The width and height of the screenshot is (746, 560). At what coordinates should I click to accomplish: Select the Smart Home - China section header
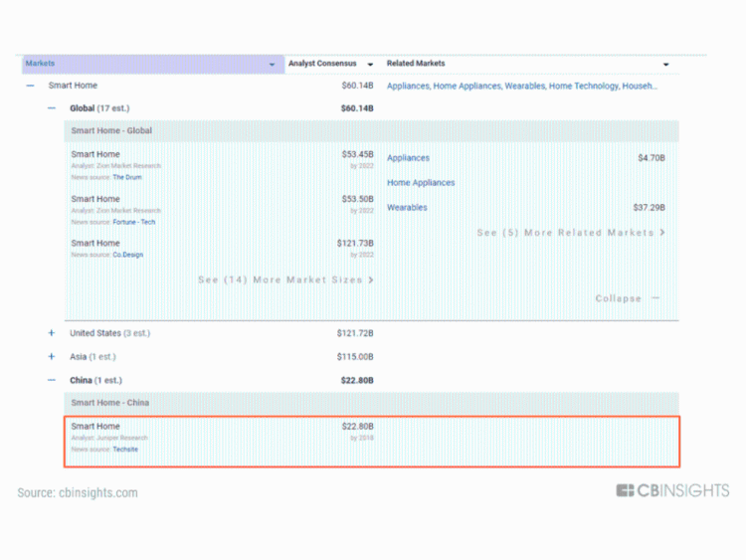109,403
